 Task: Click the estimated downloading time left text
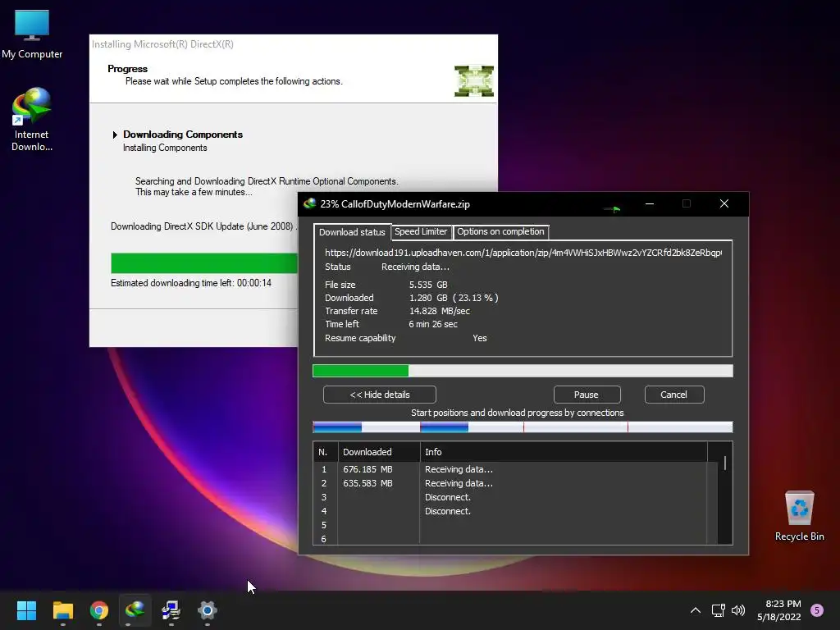point(190,283)
